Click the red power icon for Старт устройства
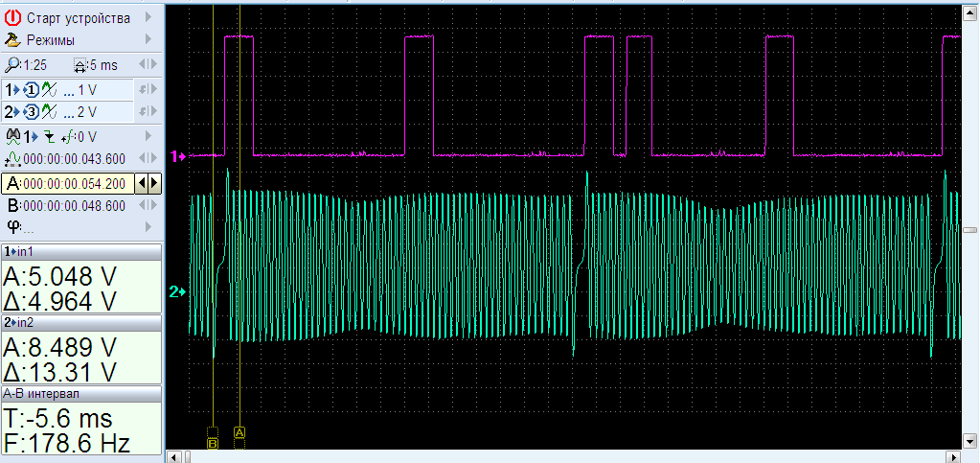980x463 pixels. click(12, 18)
